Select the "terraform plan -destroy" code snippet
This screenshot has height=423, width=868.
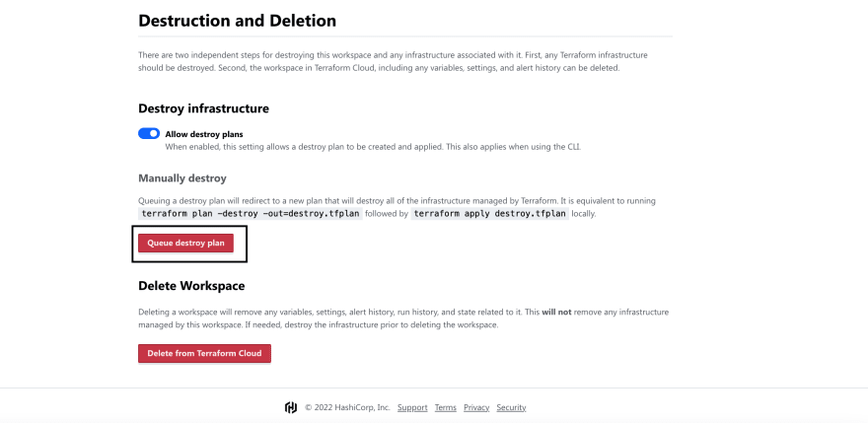click(x=251, y=214)
